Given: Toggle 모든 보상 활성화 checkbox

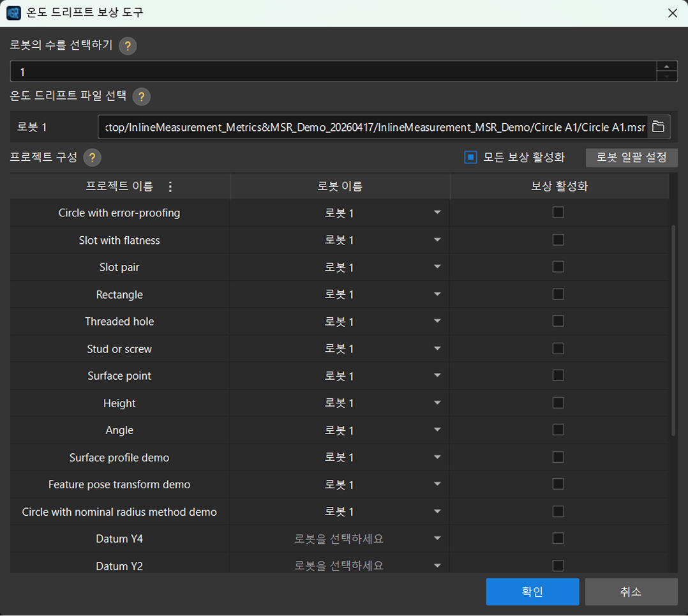Looking at the screenshot, I should pyautogui.click(x=470, y=157).
